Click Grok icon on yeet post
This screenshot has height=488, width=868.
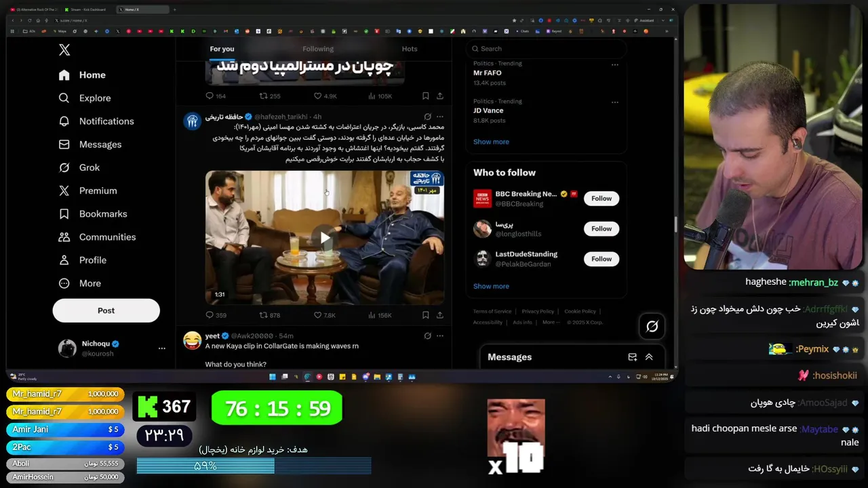click(427, 335)
